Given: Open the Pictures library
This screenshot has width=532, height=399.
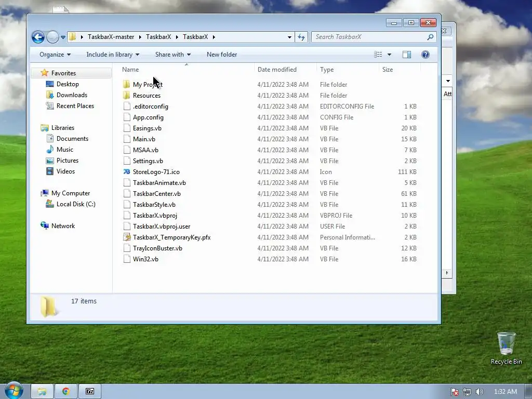Looking at the screenshot, I should click(68, 161).
